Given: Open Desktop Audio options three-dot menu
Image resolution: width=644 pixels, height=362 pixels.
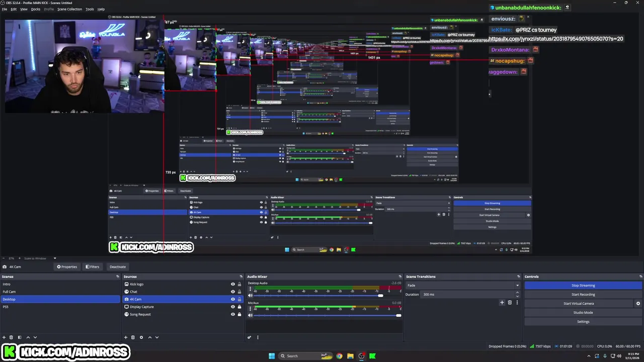Looking at the screenshot, I should point(250,290).
